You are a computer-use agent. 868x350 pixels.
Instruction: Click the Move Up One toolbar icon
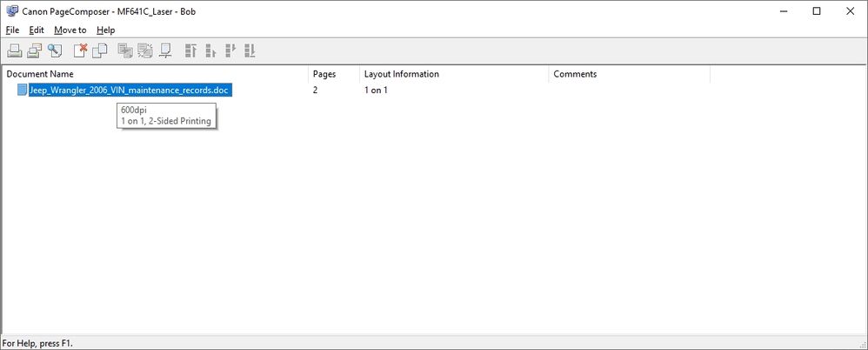point(210,50)
